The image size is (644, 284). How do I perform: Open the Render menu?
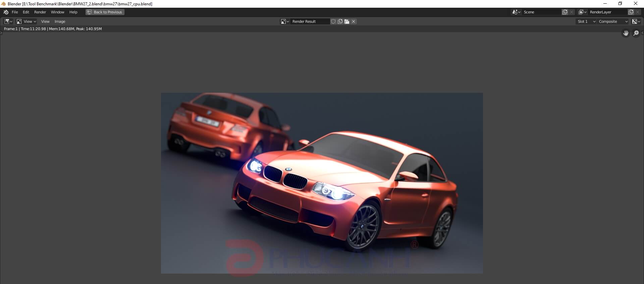pyautogui.click(x=40, y=12)
